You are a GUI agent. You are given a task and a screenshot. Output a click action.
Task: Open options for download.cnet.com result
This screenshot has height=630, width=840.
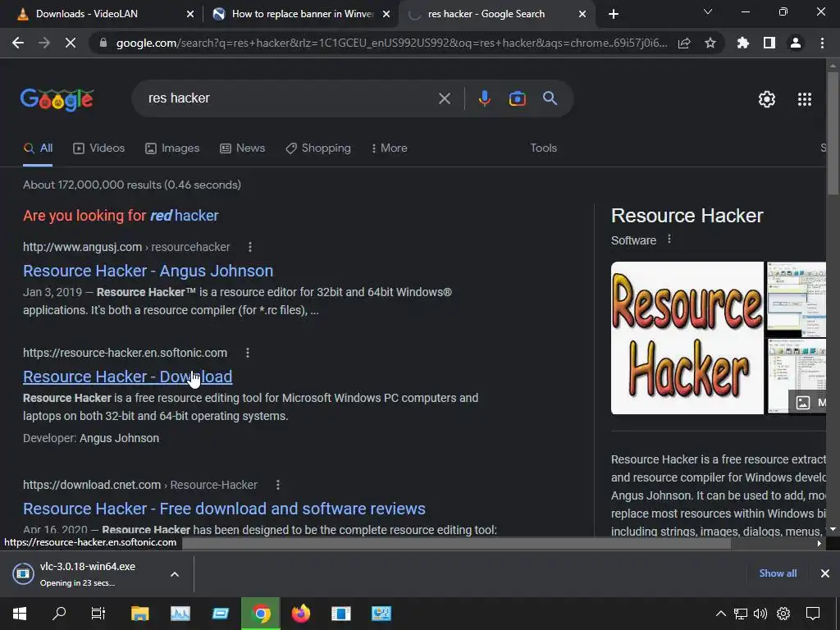pyautogui.click(x=277, y=485)
